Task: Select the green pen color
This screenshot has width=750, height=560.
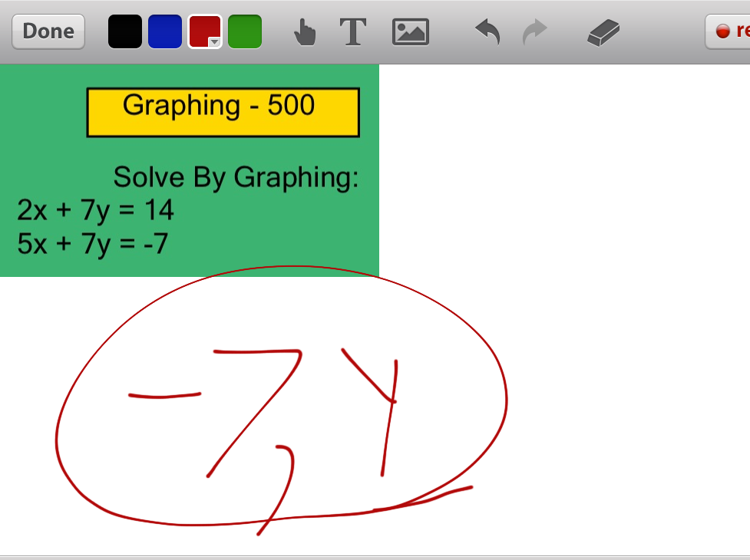Action: click(245, 31)
